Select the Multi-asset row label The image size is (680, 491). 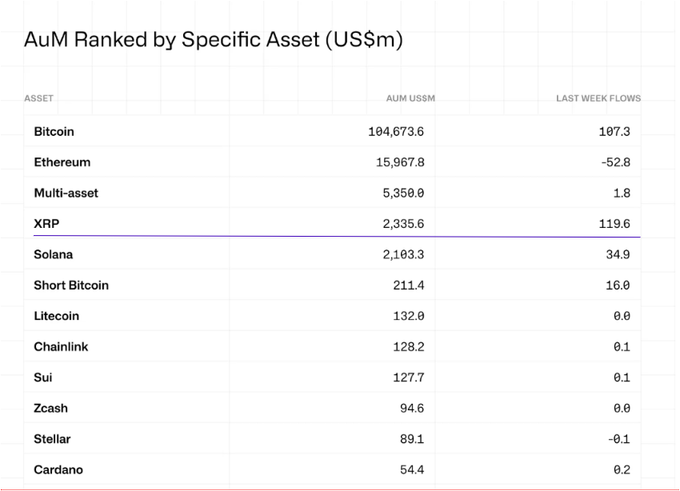click(66, 193)
